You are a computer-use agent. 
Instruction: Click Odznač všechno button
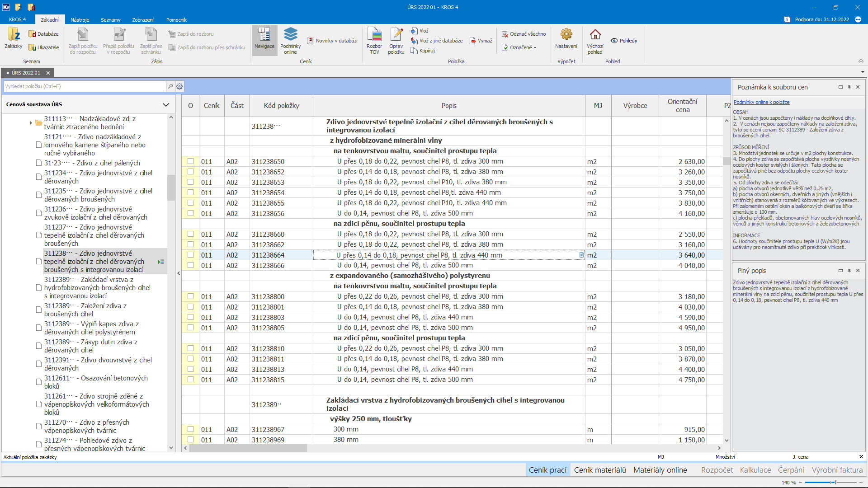[x=524, y=34]
